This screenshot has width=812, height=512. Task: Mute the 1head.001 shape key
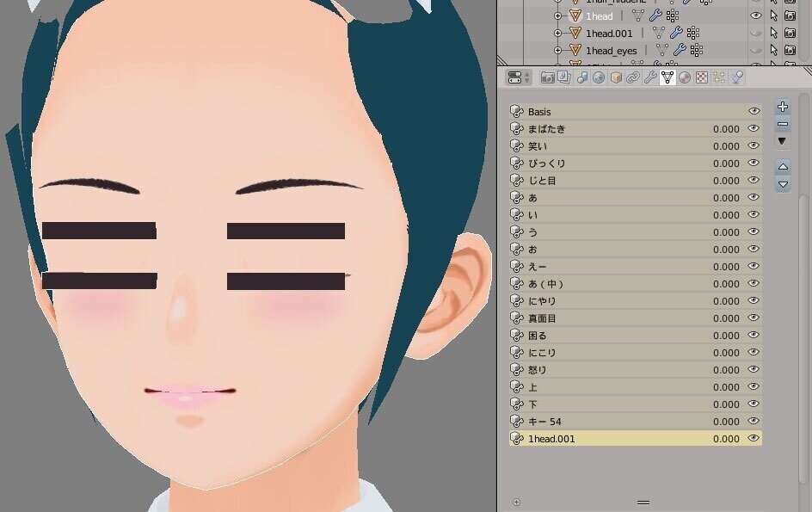point(754,438)
